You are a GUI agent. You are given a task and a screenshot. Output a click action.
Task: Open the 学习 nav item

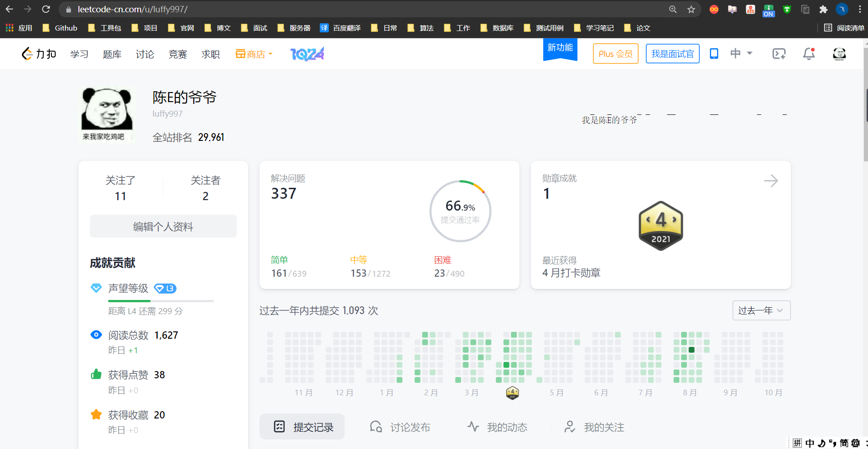tap(79, 54)
